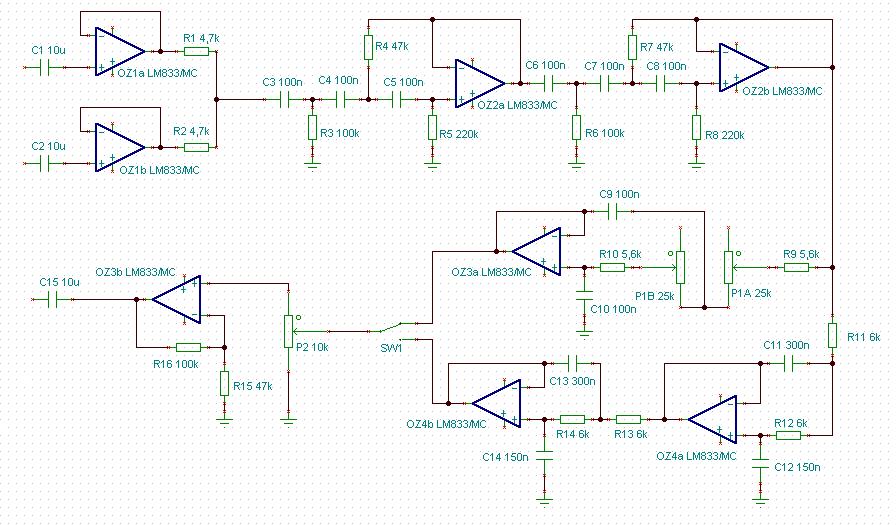Select resistor R9 5,6k symbol
The image size is (896, 525).
(796, 267)
